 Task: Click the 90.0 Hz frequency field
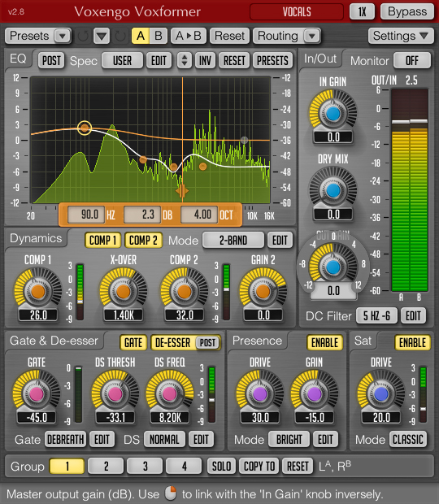86,215
